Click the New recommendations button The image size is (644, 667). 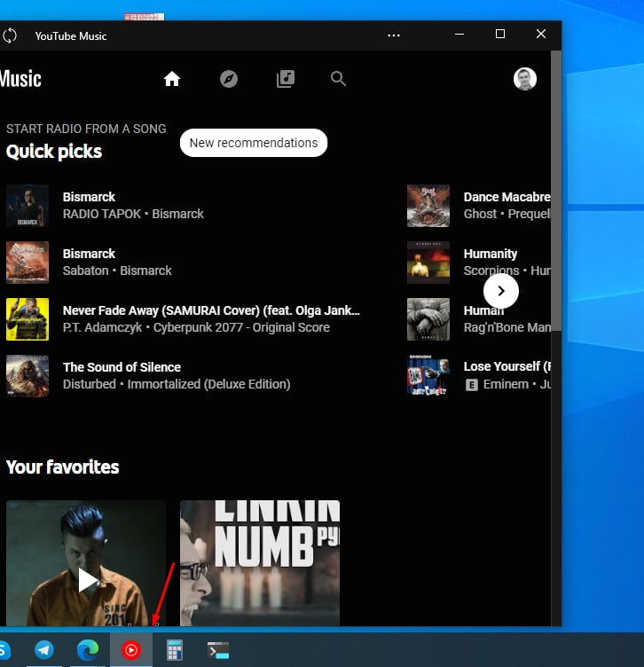point(254,143)
